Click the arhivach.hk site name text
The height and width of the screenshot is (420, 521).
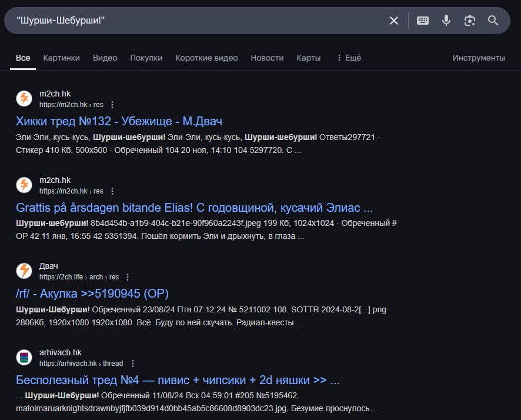[x=61, y=352]
